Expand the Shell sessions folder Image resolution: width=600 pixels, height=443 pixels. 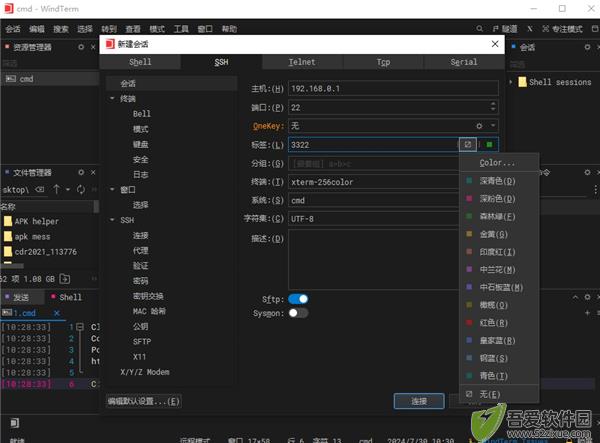click(x=511, y=82)
